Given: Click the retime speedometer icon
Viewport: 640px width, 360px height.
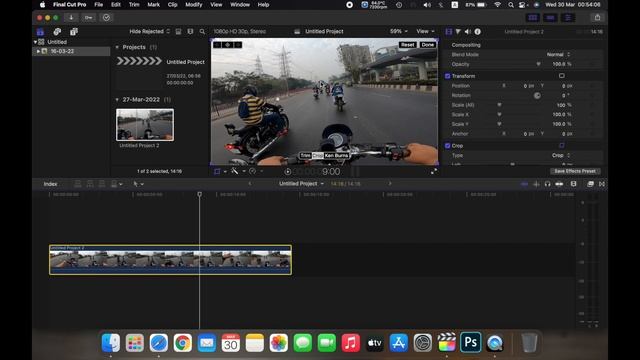Looking at the screenshot, I should [x=253, y=171].
